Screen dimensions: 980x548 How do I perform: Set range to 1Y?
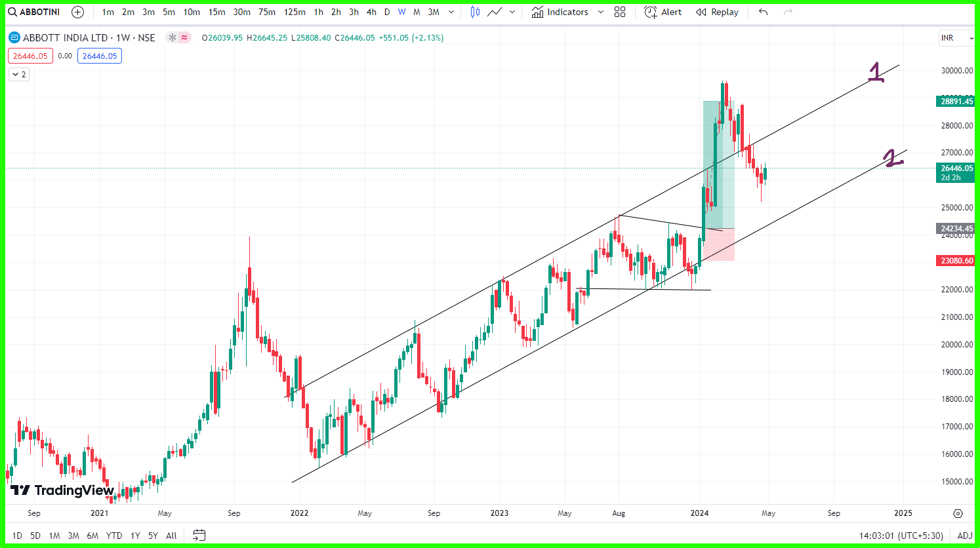coord(135,536)
